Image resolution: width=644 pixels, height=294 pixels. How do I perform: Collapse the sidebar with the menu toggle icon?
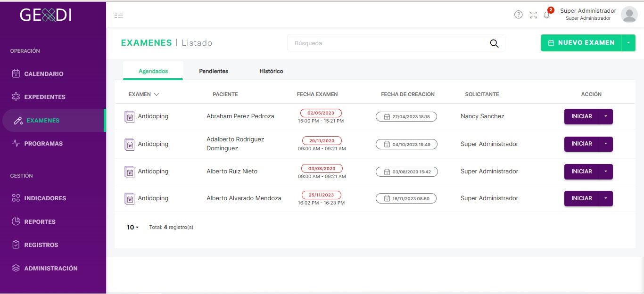(118, 15)
